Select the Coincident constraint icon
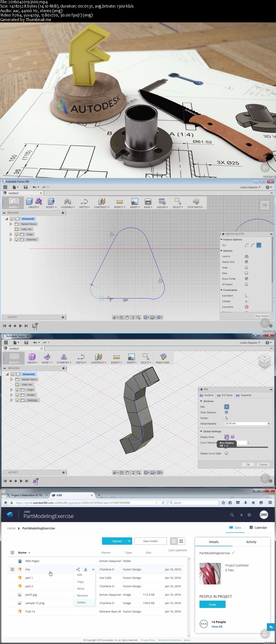This screenshot has height=644, width=276. click(x=246, y=296)
